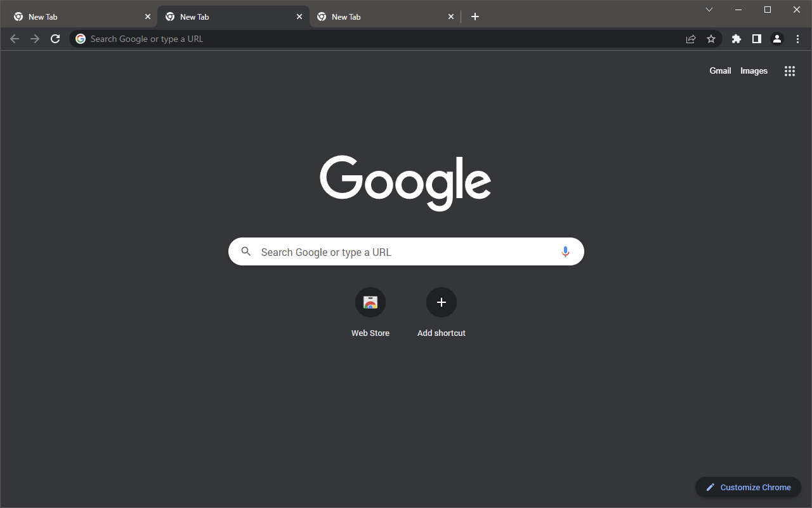Switch to the third New Tab
The height and width of the screenshot is (508, 812).
(x=384, y=17)
